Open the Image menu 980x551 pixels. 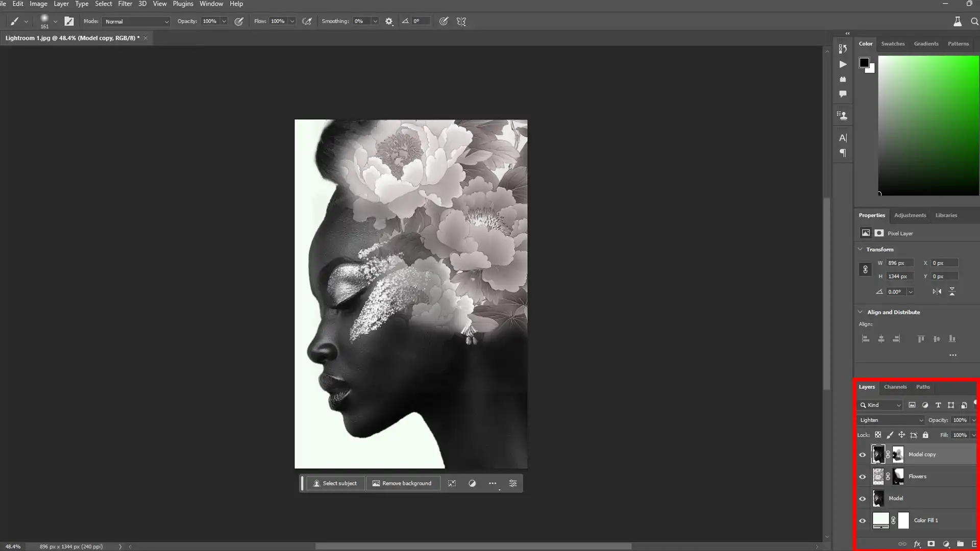pos(38,4)
